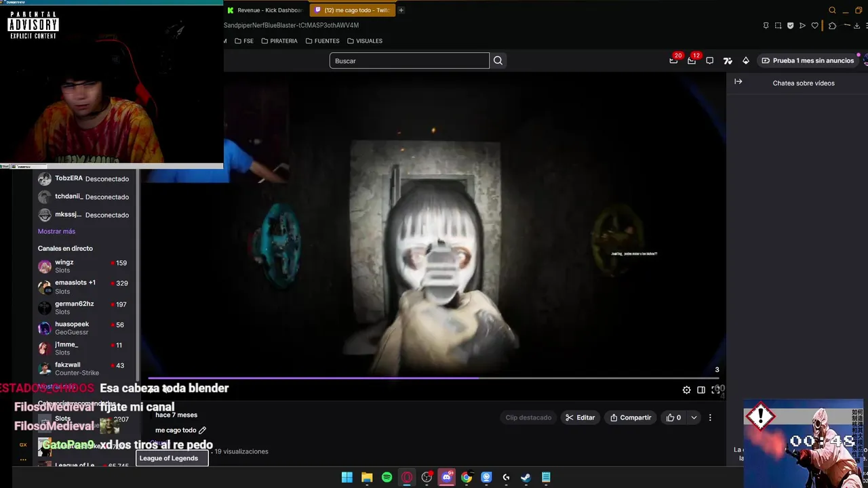Open the browser extensions puzzle icon
Screen dimensions: 868x488
click(x=832, y=26)
